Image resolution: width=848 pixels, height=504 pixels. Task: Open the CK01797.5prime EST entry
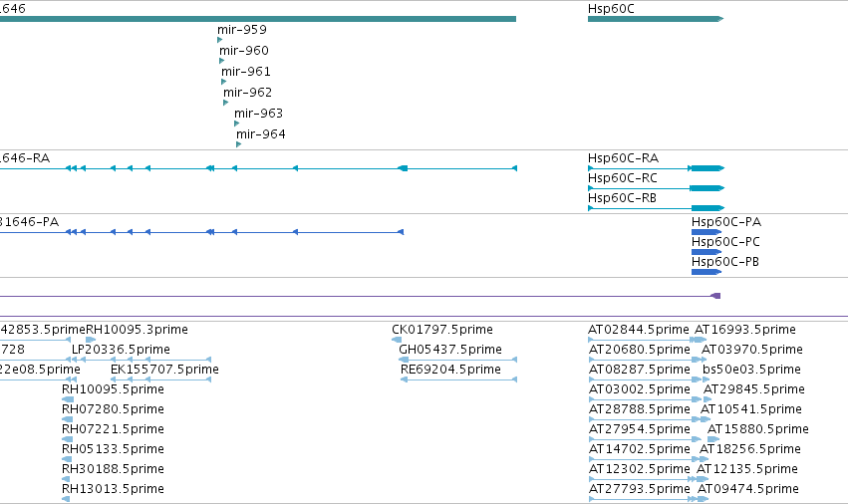442,330
